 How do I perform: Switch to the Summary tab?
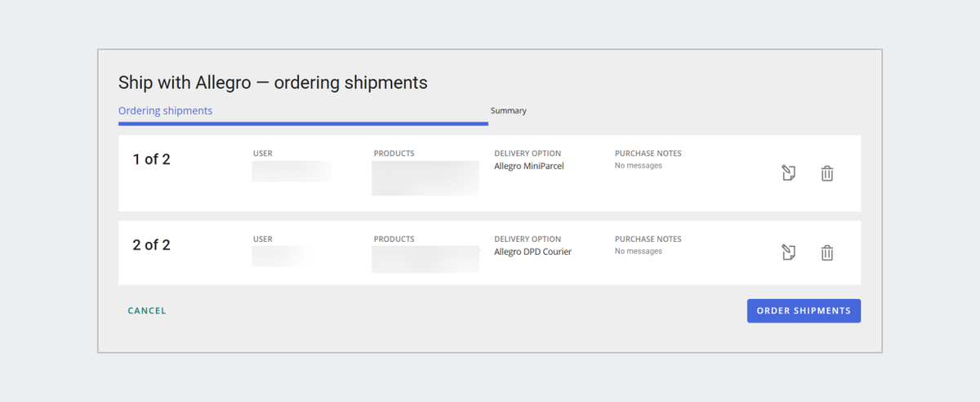pos(509,110)
